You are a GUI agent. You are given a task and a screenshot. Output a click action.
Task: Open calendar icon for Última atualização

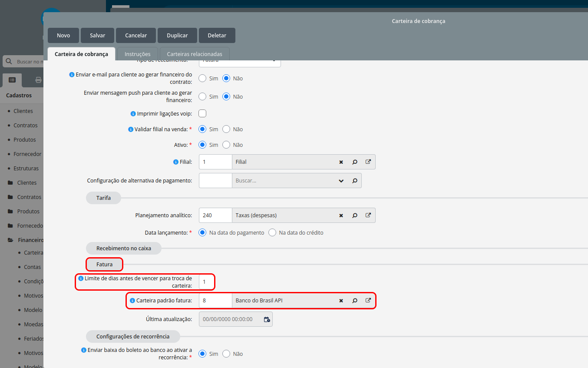tap(267, 319)
